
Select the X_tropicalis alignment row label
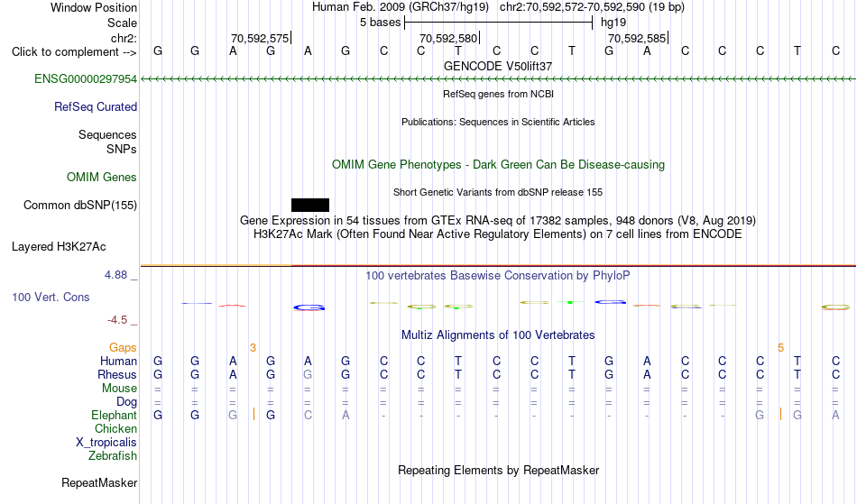[106, 443]
